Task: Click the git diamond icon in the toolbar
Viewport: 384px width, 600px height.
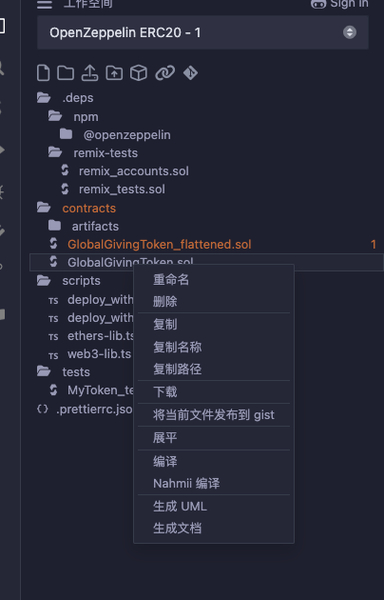Action: pos(190,73)
